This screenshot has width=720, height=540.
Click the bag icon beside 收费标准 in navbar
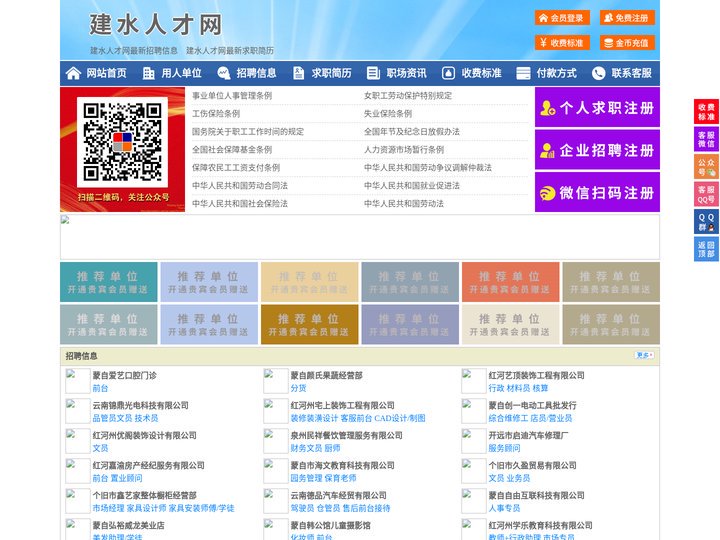pyautogui.click(x=448, y=73)
